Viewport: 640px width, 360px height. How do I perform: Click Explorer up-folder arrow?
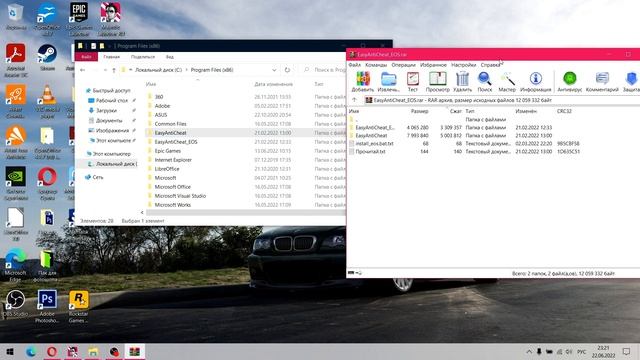[114, 70]
